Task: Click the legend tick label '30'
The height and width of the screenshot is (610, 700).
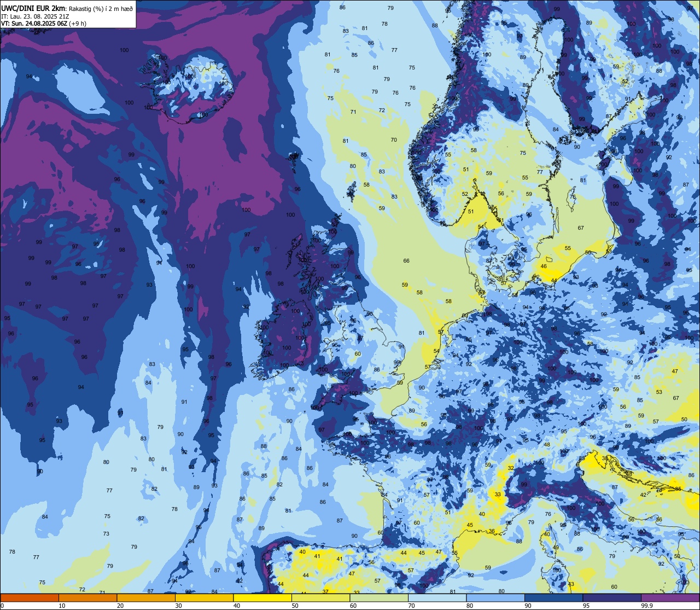Action: point(178,606)
